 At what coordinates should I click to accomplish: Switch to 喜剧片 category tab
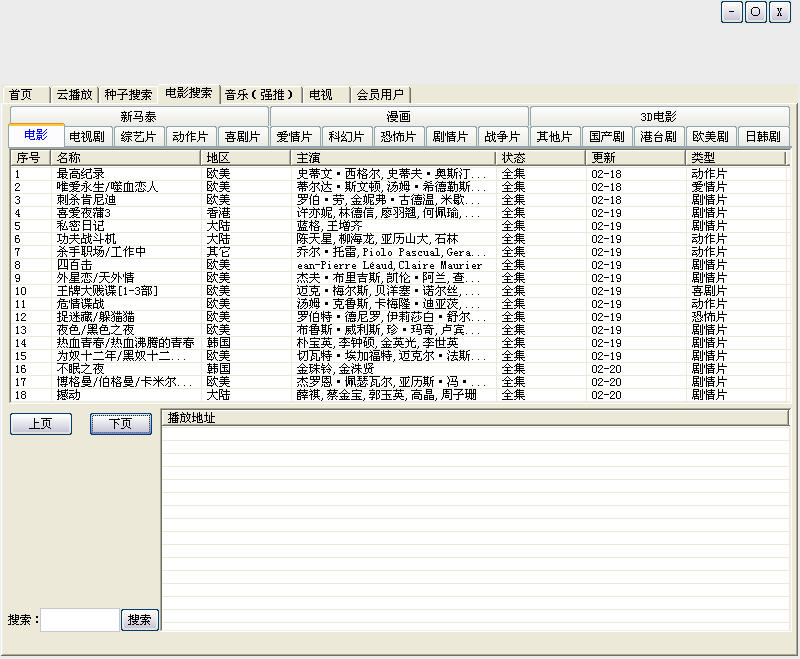tap(243, 137)
